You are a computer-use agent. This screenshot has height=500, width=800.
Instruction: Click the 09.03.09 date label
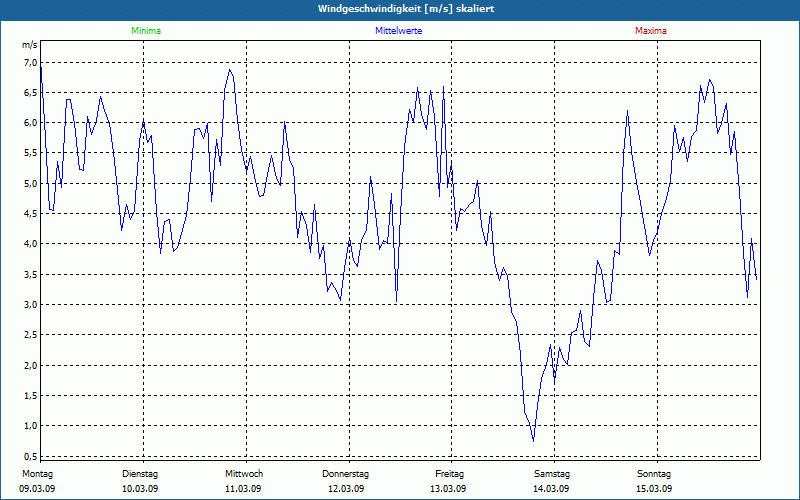click(x=37, y=489)
